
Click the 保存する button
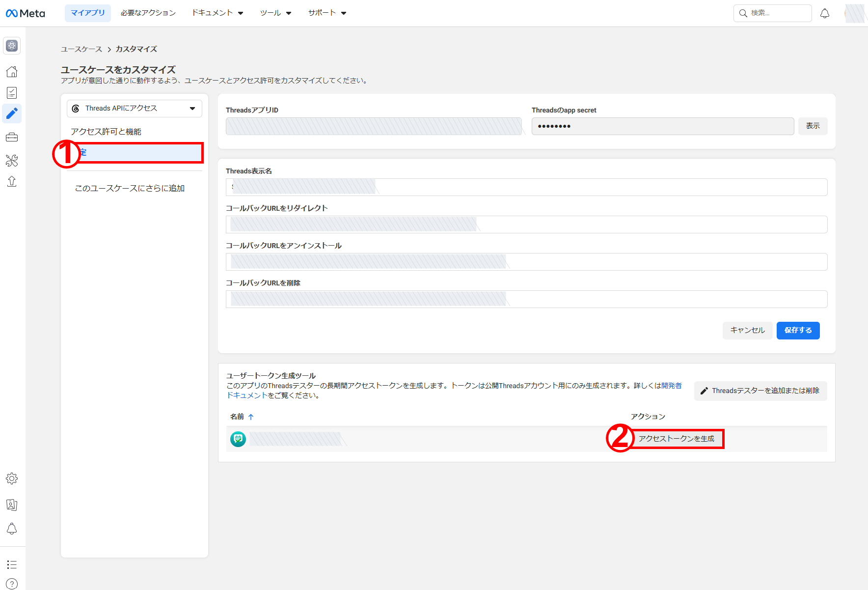click(798, 331)
